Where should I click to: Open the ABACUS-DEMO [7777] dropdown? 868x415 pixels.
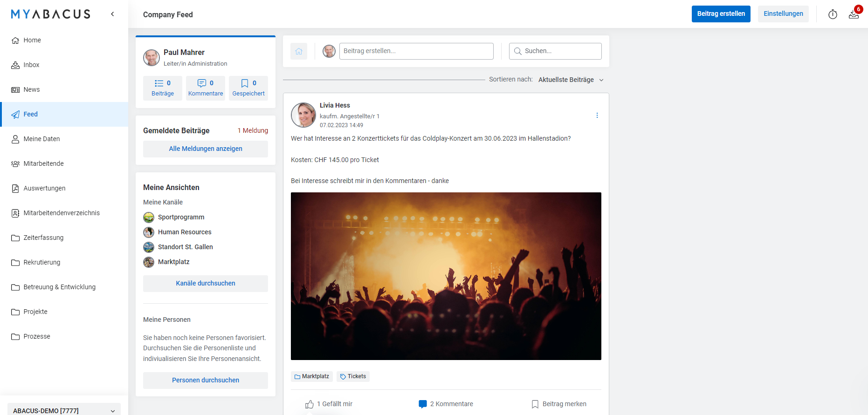pos(64,409)
